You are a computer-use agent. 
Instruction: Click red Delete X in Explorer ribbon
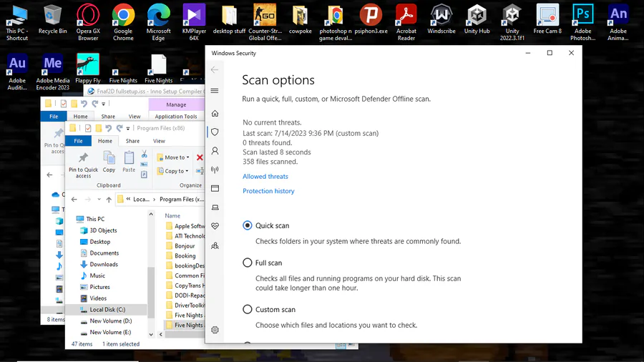point(200,157)
